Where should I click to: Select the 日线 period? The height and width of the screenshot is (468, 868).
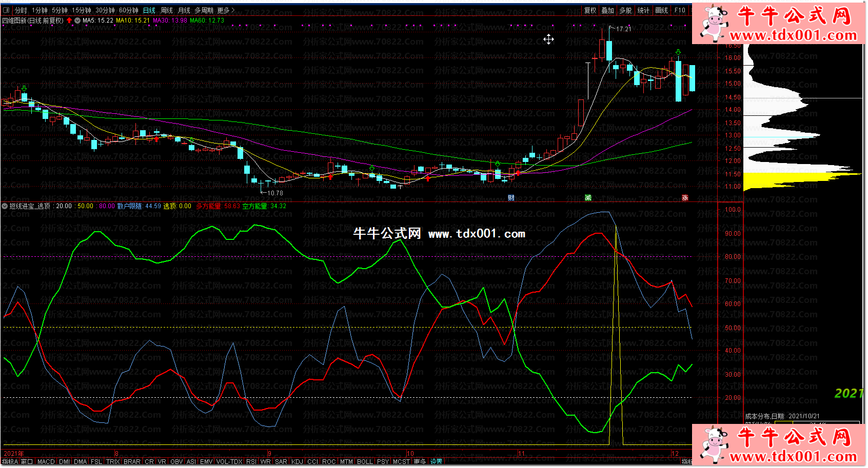(149, 10)
